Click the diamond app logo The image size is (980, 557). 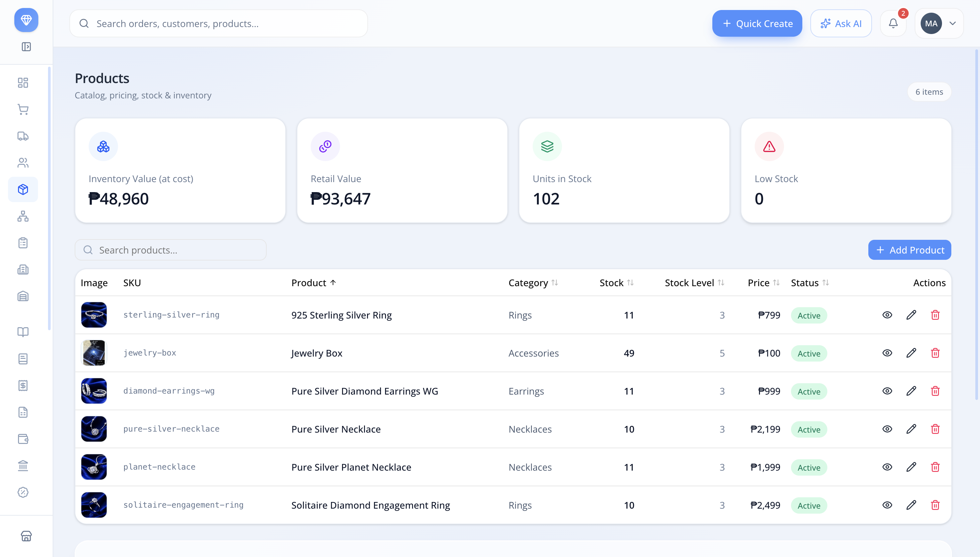(x=26, y=20)
